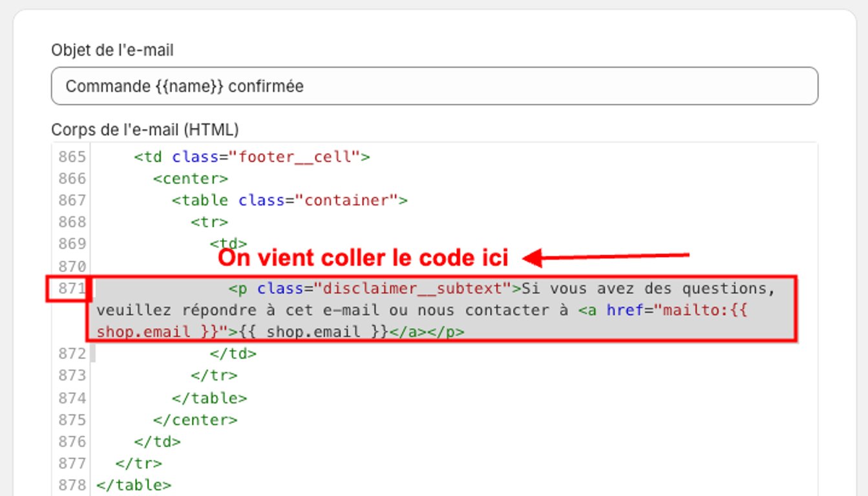Click the "Objet de l'e-mail" label
The height and width of the screenshot is (496, 868).
(112, 50)
